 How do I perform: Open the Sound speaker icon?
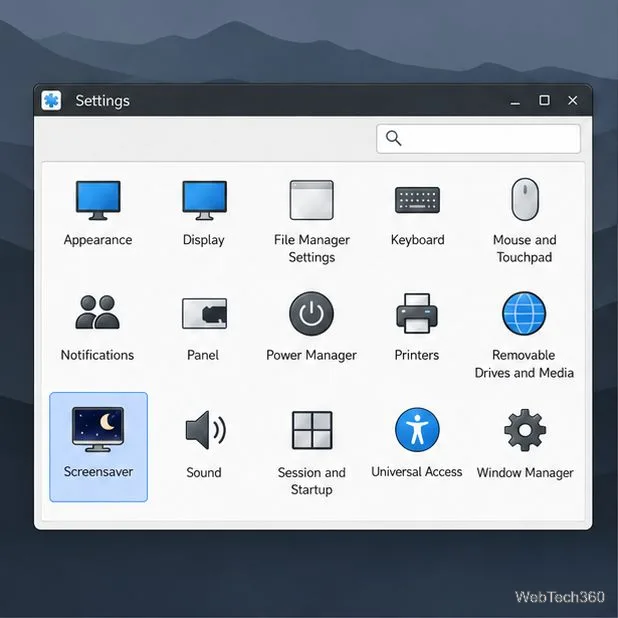coord(205,430)
